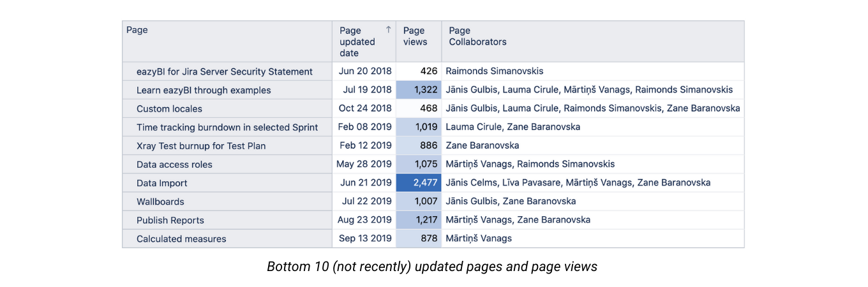Open the Data access roles row
The width and height of the screenshot is (868, 287).
[x=174, y=164]
